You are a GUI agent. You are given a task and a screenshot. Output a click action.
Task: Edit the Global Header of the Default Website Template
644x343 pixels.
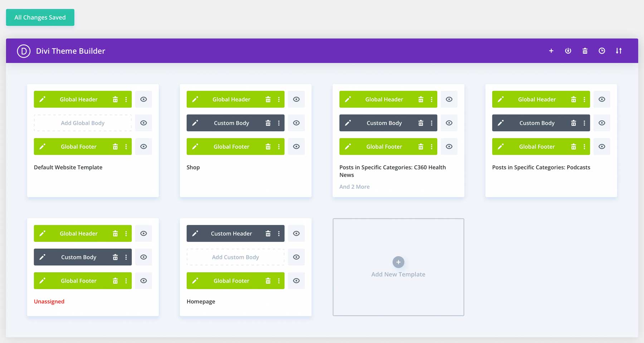pyautogui.click(x=43, y=99)
